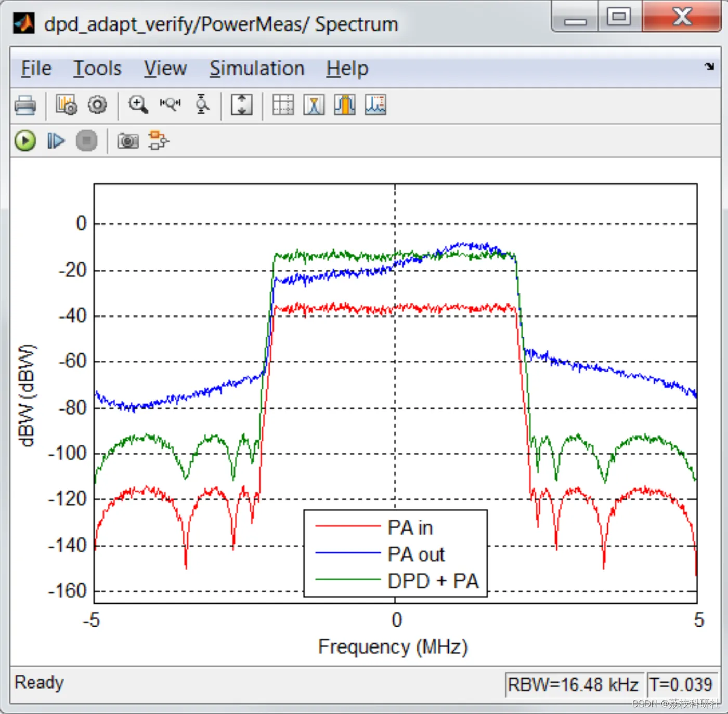Take a snapshot with camera icon
The height and width of the screenshot is (714, 728).
(128, 141)
